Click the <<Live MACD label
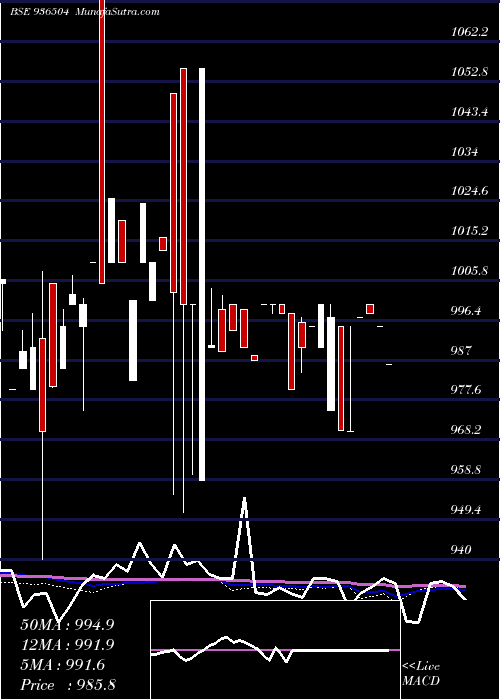The width and height of the screenshot is (500, 700). click(x=421, y=674)
